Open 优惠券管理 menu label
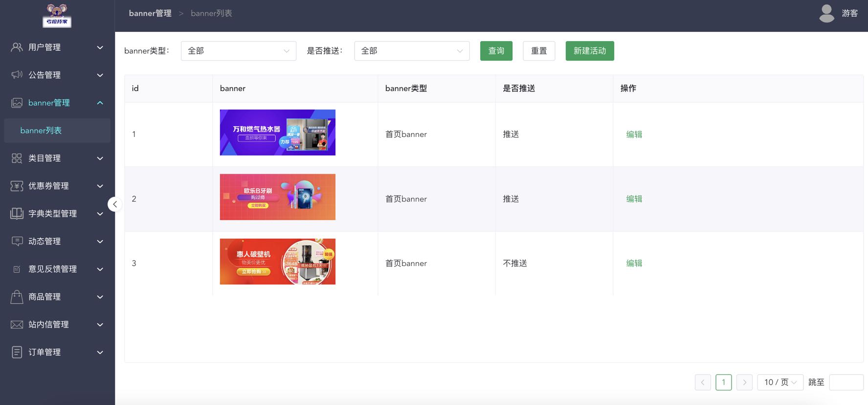 tap(48, 186)
